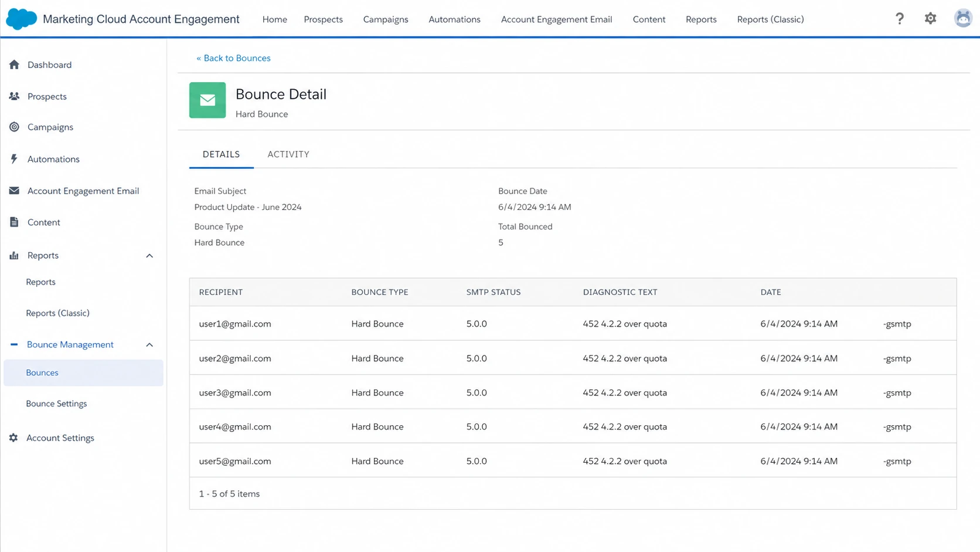Image resolution: width=980 pixels, height=552 pixels.
Task: Select recipient user1@gmail.com
Action: pos(235,324)
